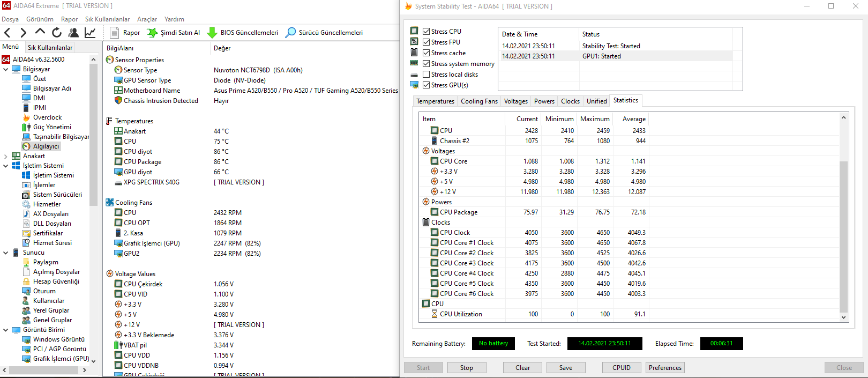Image resolution: width=868 pixels, height=378 pixels.
Task: Open the Görünüm menu
Action: [x=40, y=19]
